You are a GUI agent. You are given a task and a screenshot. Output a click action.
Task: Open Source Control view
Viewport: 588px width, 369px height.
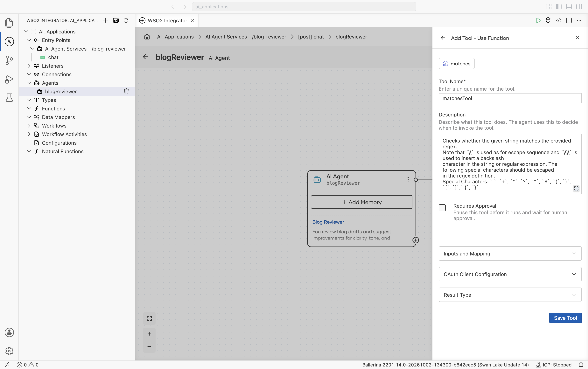pyautogui.click(x=9, y=60)
